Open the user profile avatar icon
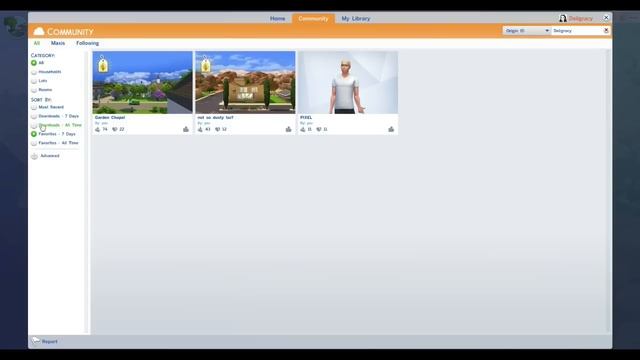 pos(563,18)
